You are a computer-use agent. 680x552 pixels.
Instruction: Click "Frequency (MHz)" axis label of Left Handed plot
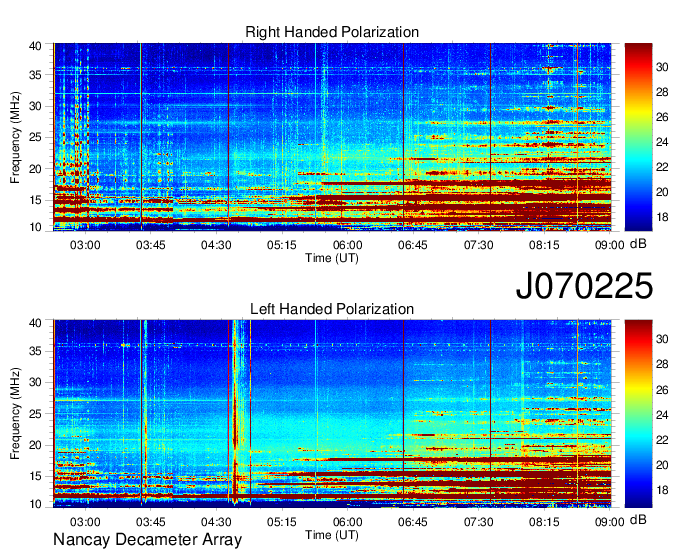(x=15, y=414)
